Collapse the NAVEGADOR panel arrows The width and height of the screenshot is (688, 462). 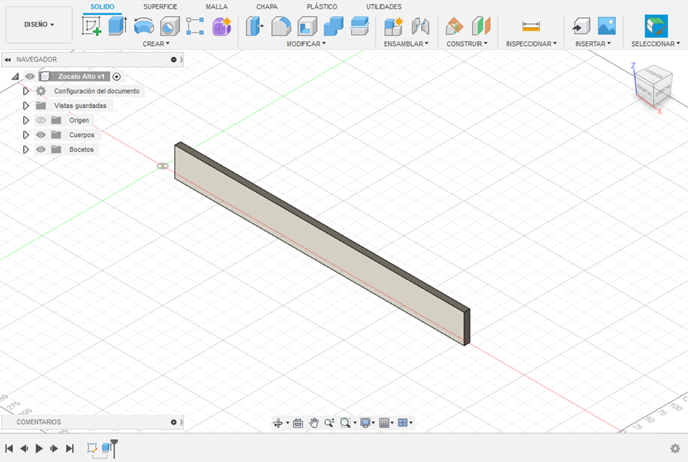pyautogui.click(x=8, y=60)
